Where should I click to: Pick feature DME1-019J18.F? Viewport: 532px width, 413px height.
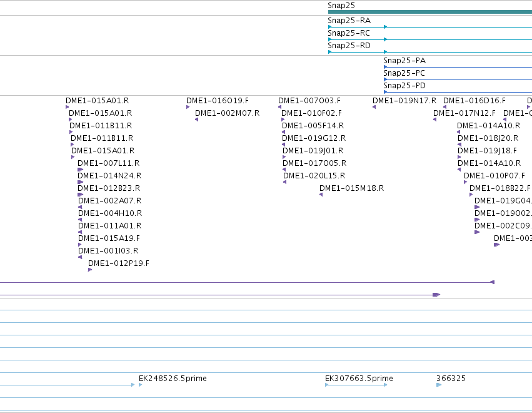487,151
